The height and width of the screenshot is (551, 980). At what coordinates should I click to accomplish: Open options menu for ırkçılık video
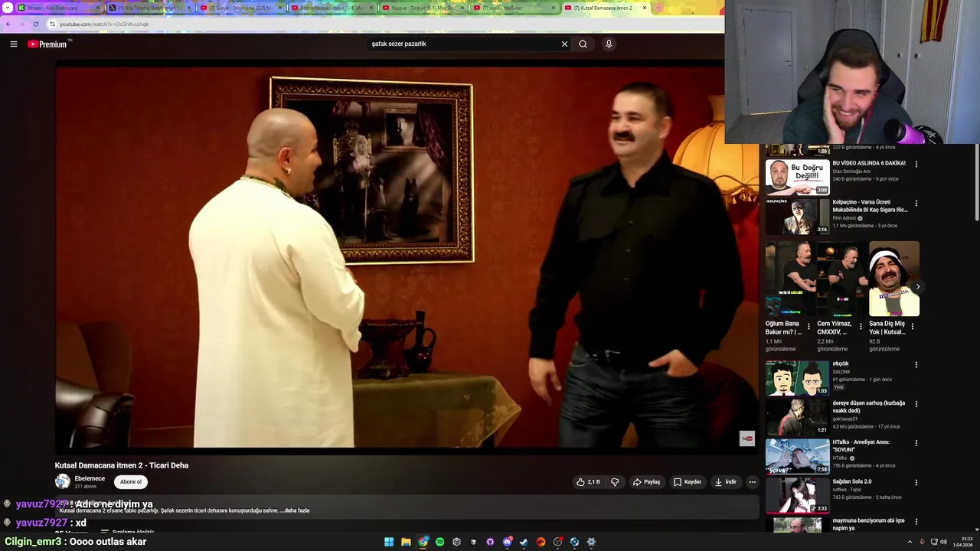tap(916, 365)
